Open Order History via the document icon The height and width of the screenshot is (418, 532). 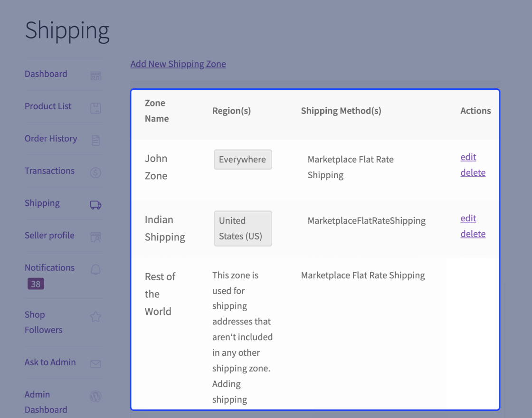(x=95, y=140)
